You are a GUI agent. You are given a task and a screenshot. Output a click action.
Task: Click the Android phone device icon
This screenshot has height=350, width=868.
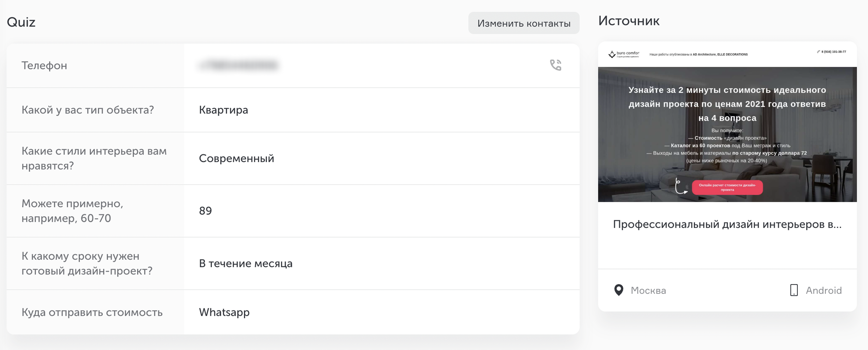pyautogui.click(x=794, y=290)
